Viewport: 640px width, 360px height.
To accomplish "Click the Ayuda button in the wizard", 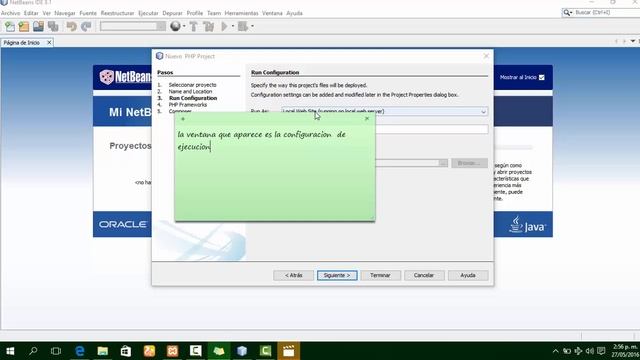I will (x=468, y=276).
